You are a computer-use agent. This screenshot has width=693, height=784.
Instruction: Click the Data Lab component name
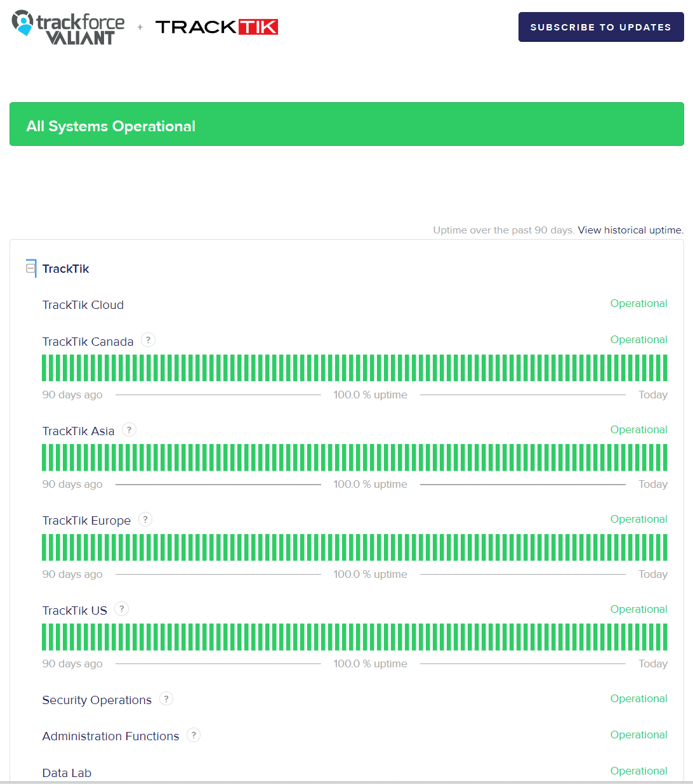click(x=67, y=773)
